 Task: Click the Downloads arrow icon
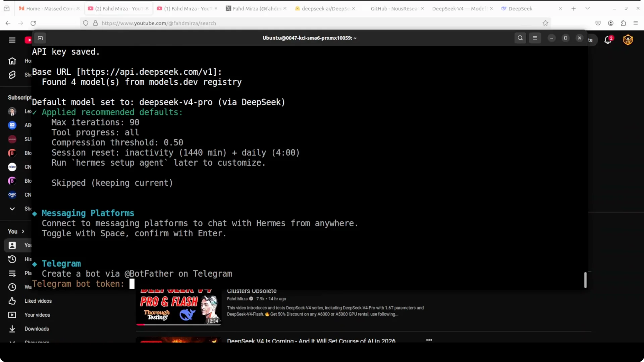[12, 329]
